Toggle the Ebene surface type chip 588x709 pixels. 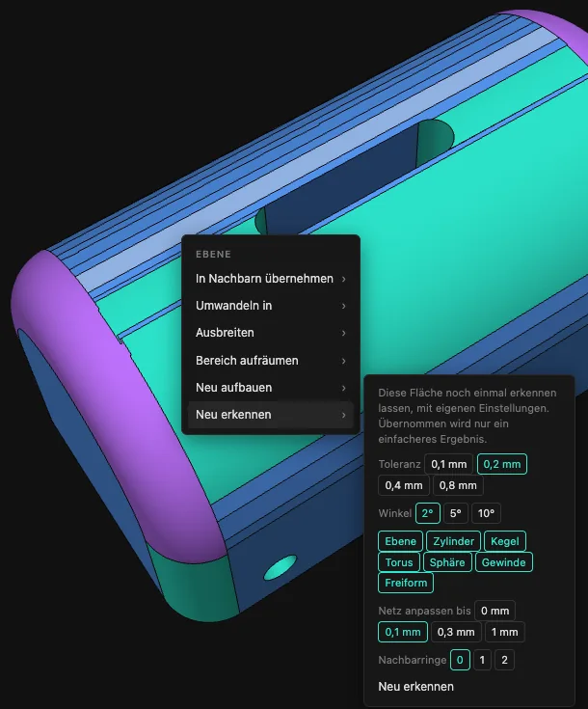pos(400,541)
